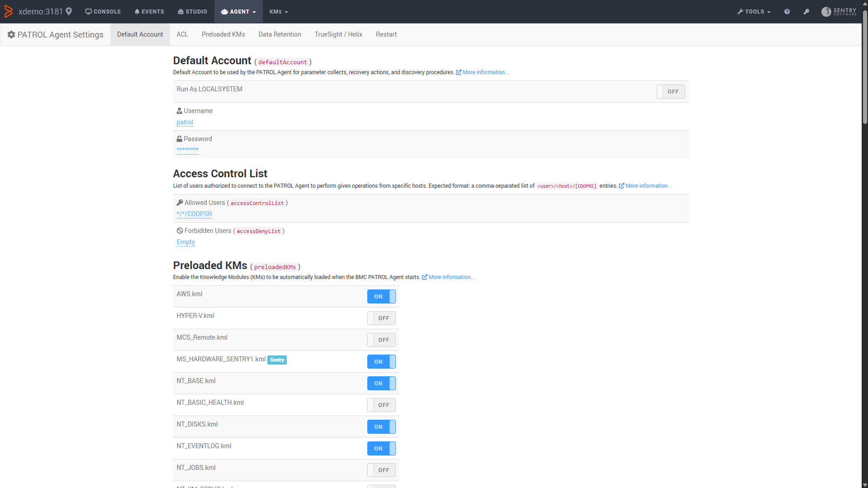Turn off AWS.kml preloaded KM
Viewport: 868px width, 488px height.
tap(381, 297)
